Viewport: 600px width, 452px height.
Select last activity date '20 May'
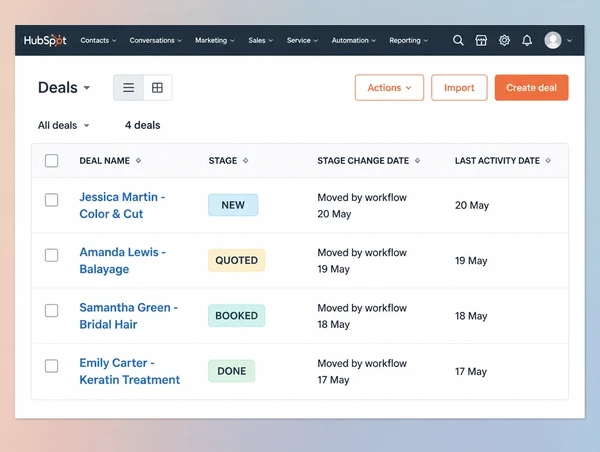pos(472,206)
